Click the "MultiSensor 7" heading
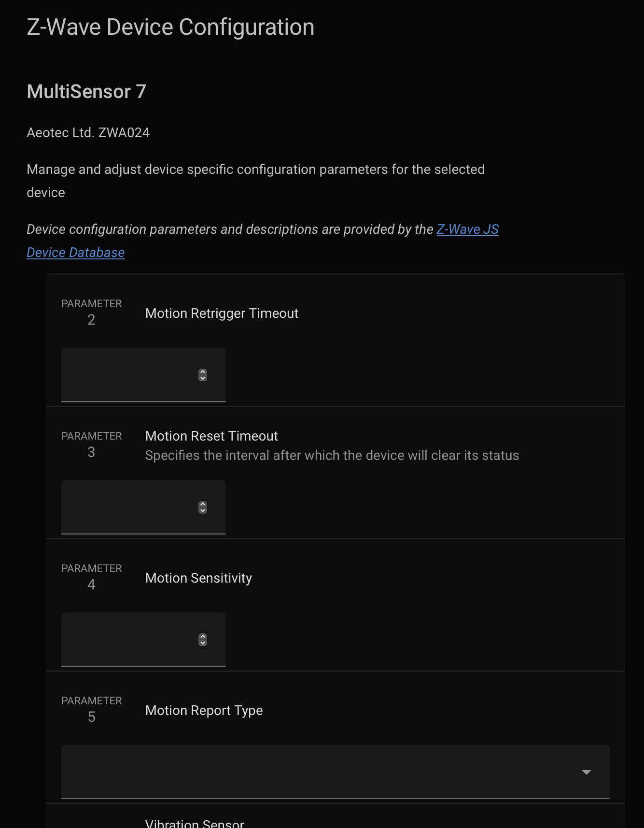Screen dimensions: 644x828 tap(86, 91)
